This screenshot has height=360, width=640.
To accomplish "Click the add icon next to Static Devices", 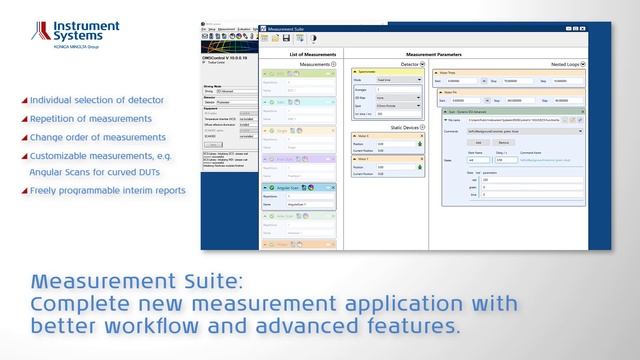I will (x=422, y=127).
